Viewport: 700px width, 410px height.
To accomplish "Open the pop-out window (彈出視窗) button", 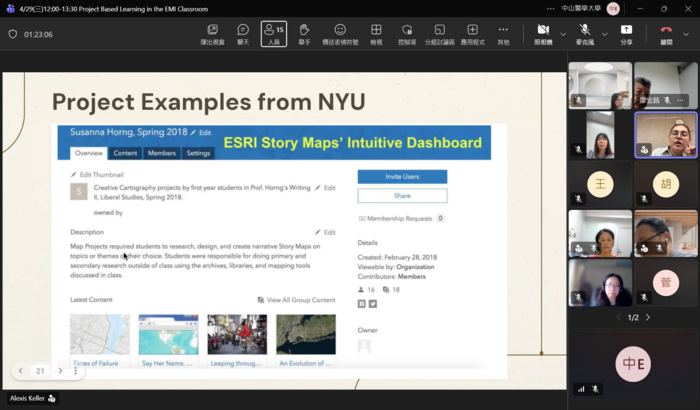I will [x=212, y=34].
